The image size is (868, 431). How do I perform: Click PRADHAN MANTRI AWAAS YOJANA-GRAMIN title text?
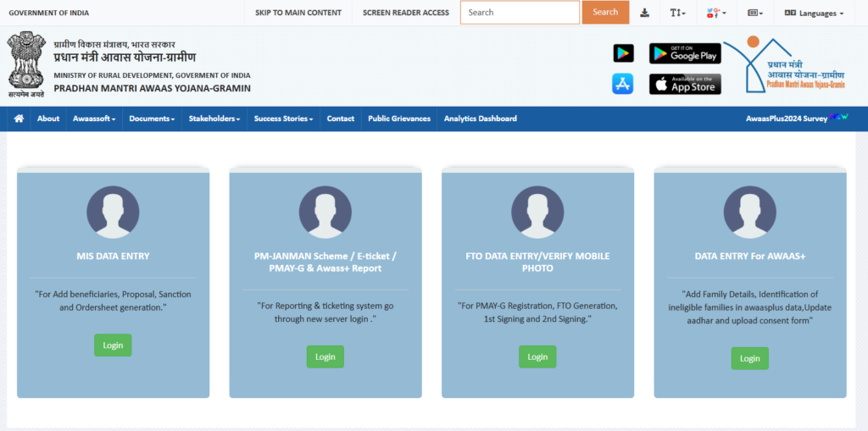tap(153, 88)
